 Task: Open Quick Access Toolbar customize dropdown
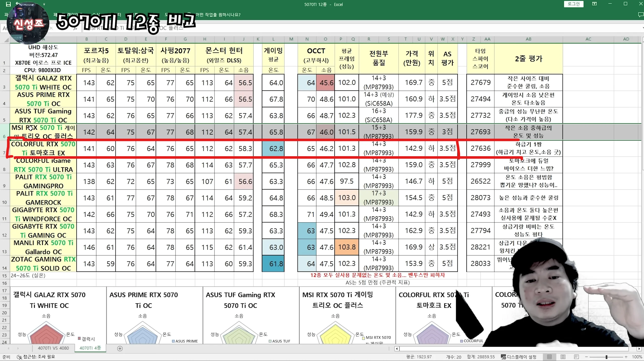click(x=44, y=4)
